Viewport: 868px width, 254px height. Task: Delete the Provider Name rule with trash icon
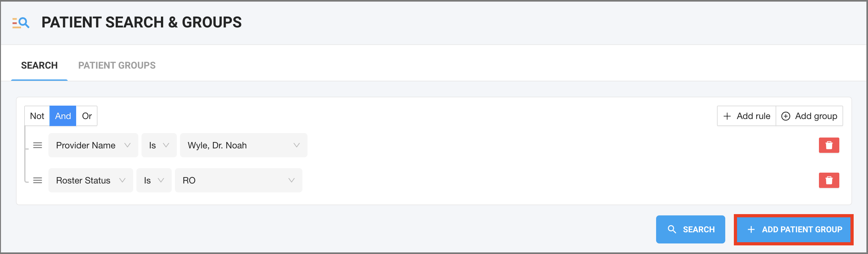point(828,145)
